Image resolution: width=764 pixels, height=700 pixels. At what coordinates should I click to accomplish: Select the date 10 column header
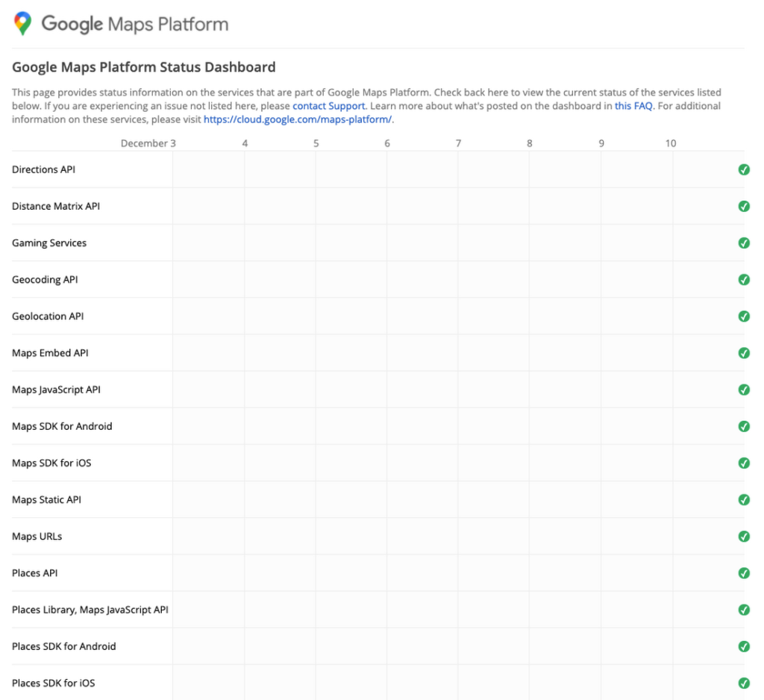671,143
